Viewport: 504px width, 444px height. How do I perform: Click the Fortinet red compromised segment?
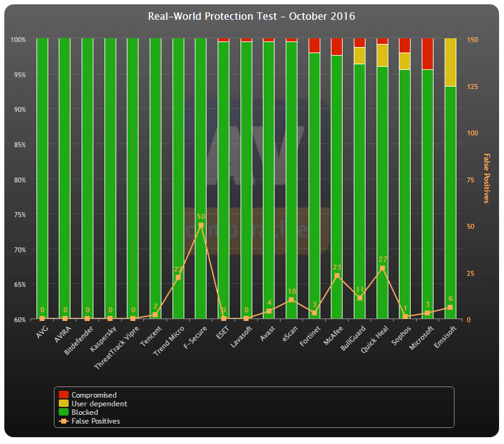coord(314,45)
